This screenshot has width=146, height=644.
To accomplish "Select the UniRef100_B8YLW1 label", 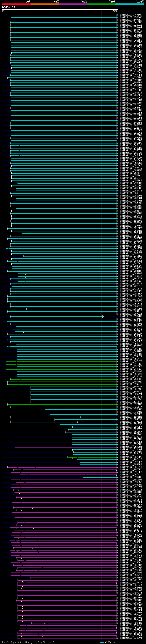I will coord(131,53).
